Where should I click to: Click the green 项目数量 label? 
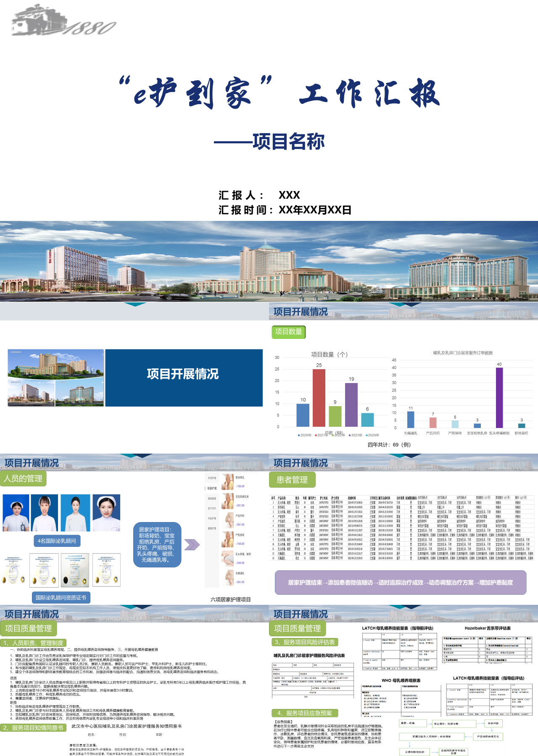pos(289,332)
